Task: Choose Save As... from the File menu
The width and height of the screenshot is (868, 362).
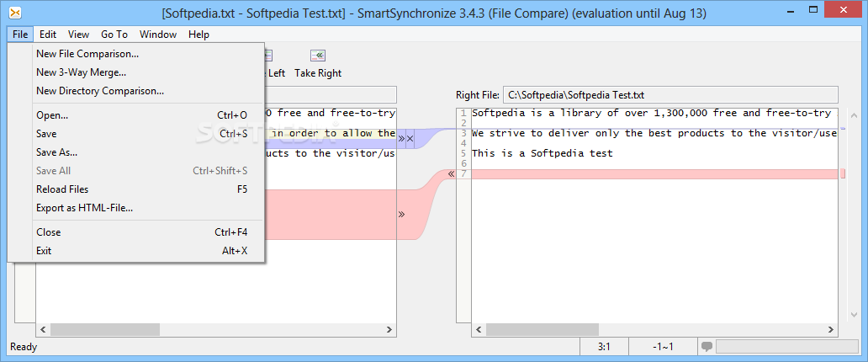Action: pos(135,152)
